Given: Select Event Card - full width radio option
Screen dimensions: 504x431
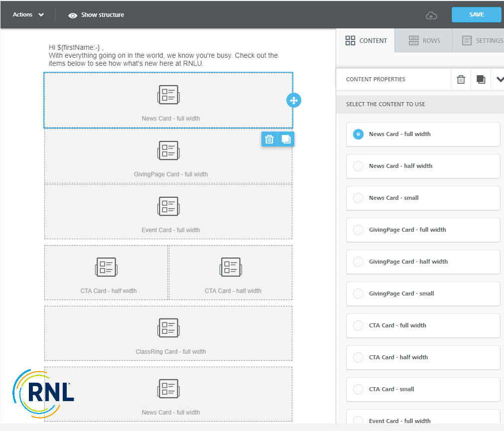Looking at the screenshot, I should [x=358, y=421].
